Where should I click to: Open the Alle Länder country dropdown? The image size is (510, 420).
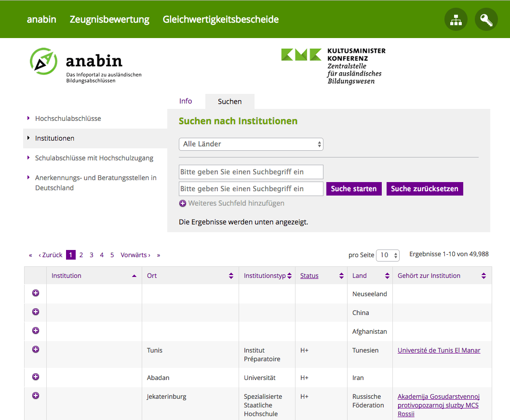[x=251, y=144]
